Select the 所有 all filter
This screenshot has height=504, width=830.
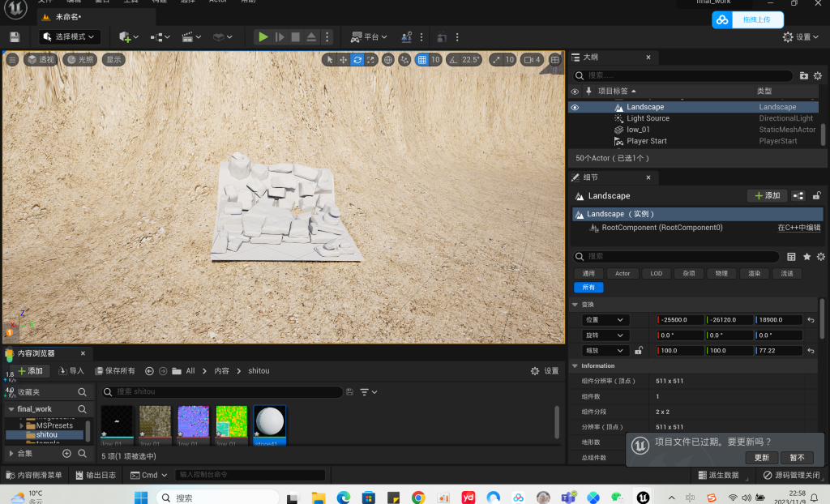point(588,288)
